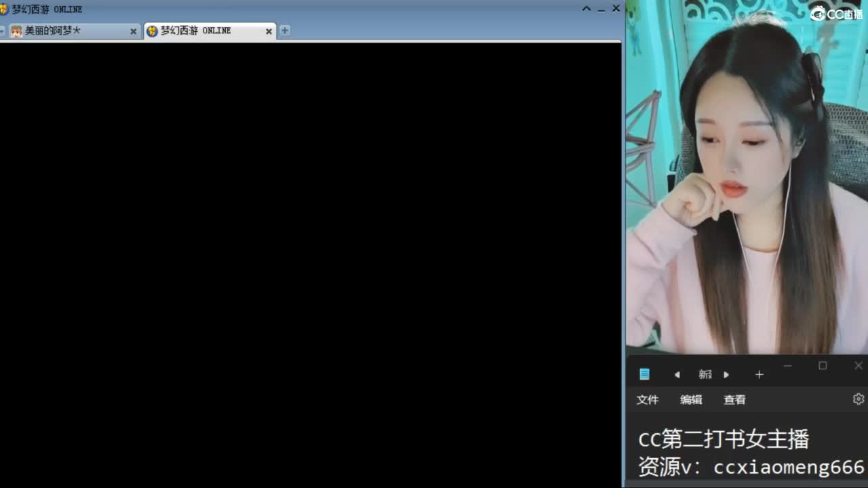The width and height of the screenshot is (868, 488).
Task: Click the game icon on the 梦幻西游 ONLINE tab
Action: (153, 30)
